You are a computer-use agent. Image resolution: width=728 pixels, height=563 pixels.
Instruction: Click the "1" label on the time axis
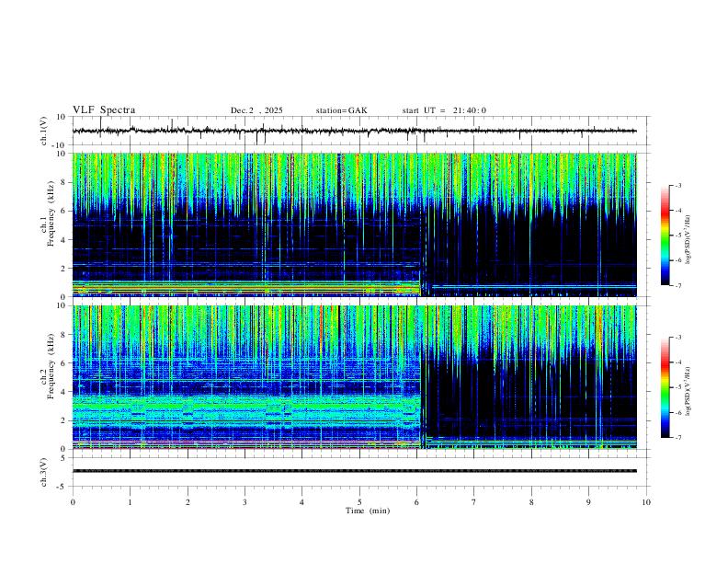[130, 502]
